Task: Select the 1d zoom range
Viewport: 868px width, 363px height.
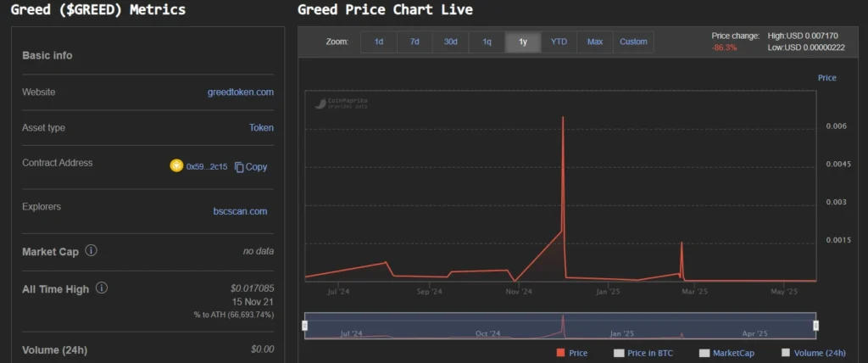Action: click(379, 42)
